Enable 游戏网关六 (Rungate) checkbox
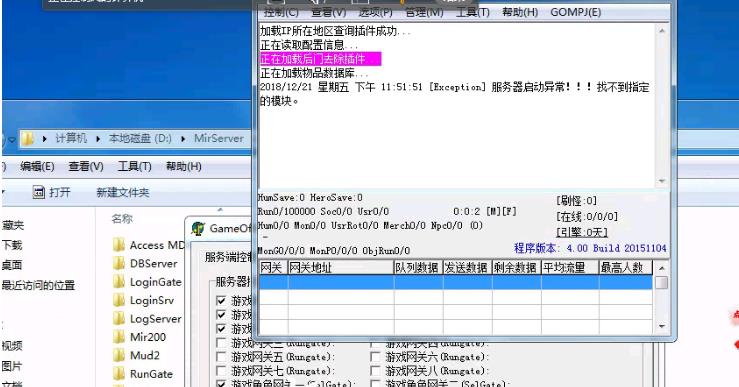Screen dimensions: 739x387 point(375,357)
